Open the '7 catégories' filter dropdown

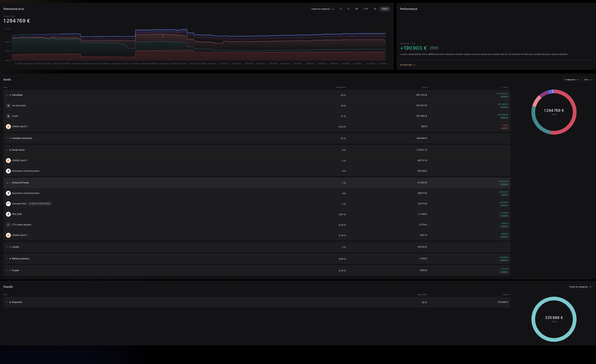571,80
